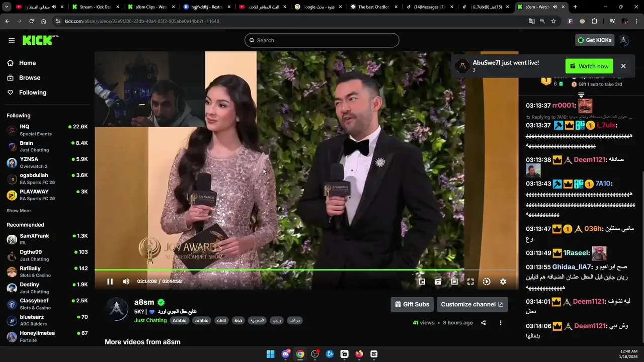The width and height of the screenshot is (644, 362).
Task: Toggle picture-in-picture mode in player
Action: (x=422, y=282)
